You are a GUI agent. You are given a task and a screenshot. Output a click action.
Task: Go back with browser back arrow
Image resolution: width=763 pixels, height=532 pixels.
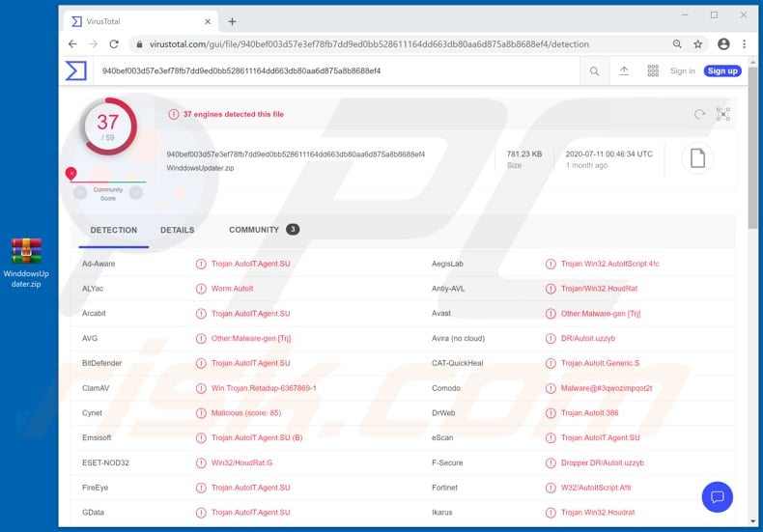coord(72,44)
